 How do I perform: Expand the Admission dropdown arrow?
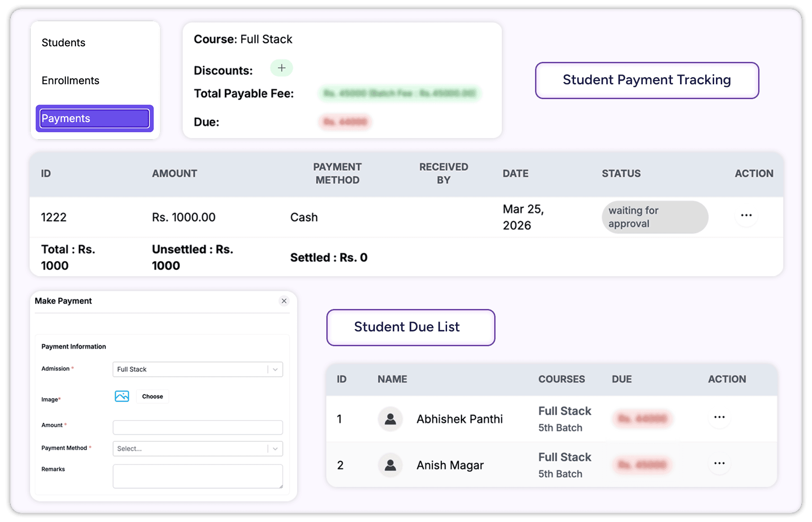[x=275, y=370]
